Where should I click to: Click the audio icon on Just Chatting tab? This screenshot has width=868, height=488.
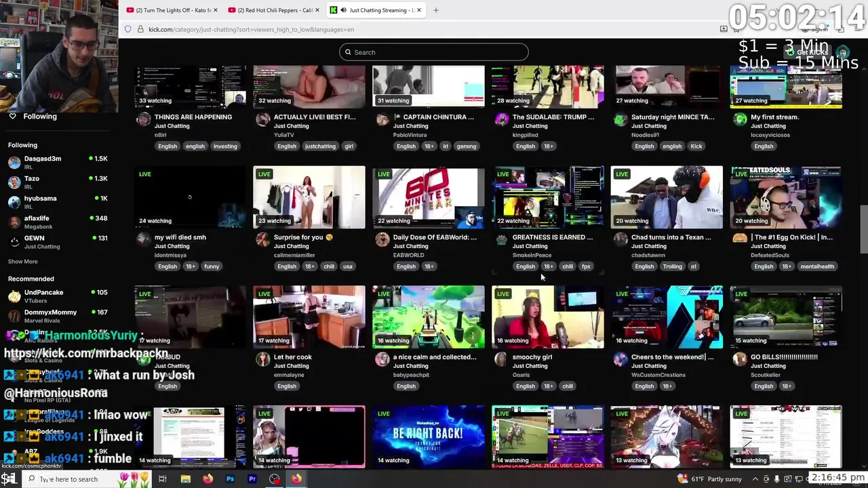(343, 10)
